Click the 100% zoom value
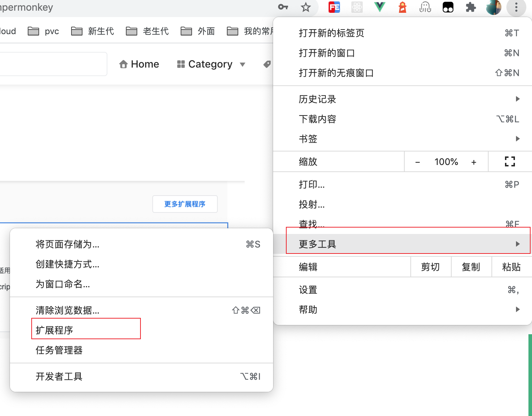 tap(446, 162)
